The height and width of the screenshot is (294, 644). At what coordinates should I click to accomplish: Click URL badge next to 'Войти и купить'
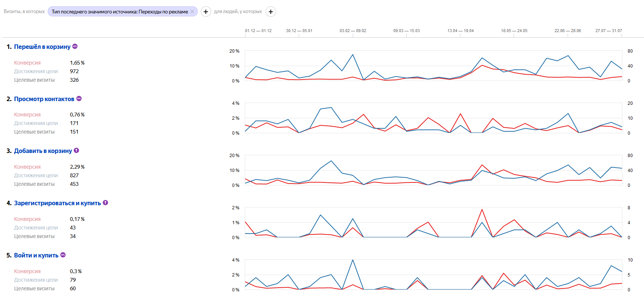click(x=63, y=255)
